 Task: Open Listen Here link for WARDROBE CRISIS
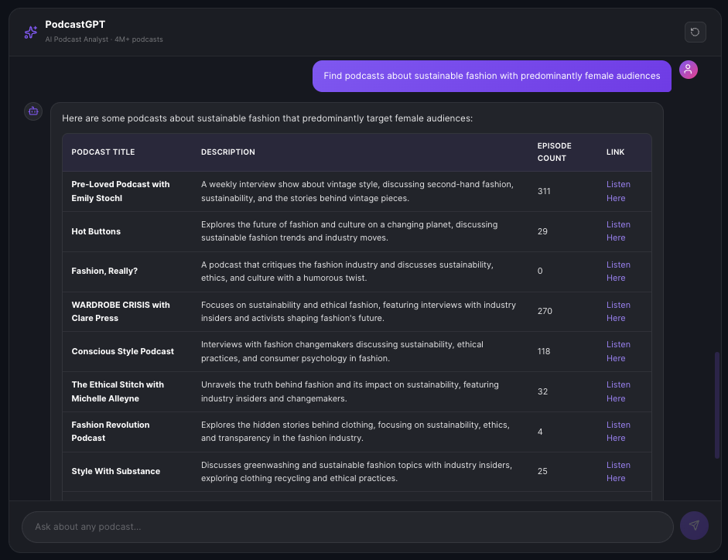617,312
